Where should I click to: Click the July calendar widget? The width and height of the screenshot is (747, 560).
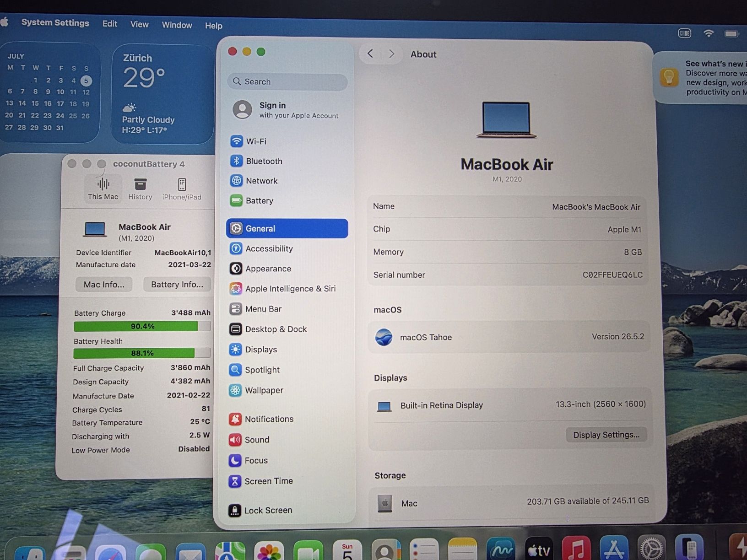coord(49,92)
